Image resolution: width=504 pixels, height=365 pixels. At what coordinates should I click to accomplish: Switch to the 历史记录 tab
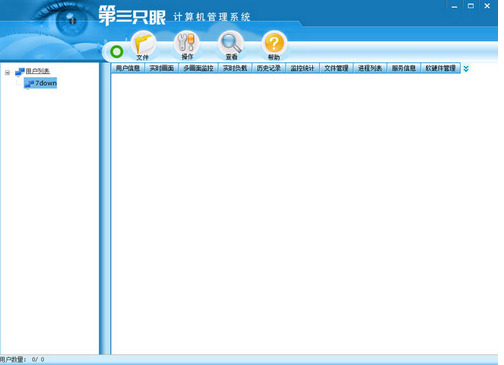269,68
